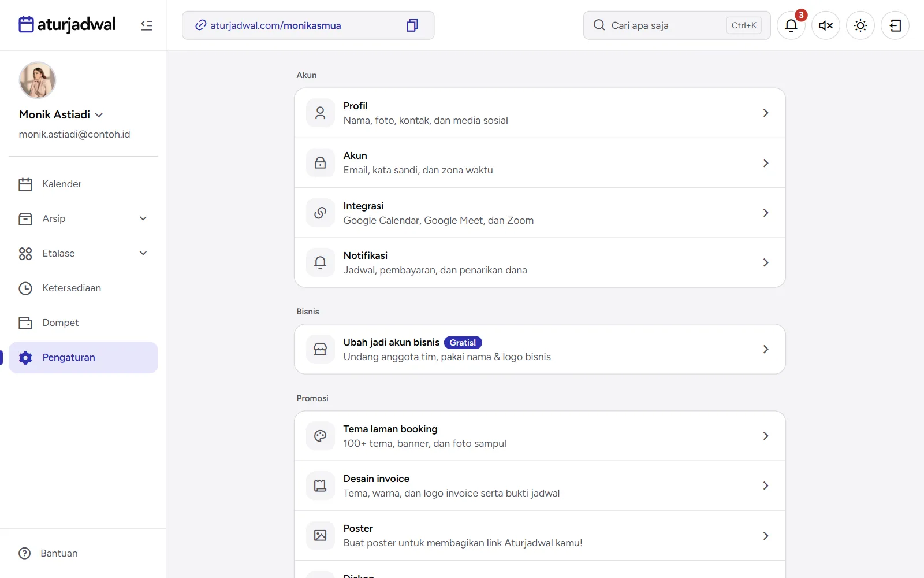Open the Poster row chevron
Image resolution: width=924 pixels, height=578 pixels.
tap(766, 536)
